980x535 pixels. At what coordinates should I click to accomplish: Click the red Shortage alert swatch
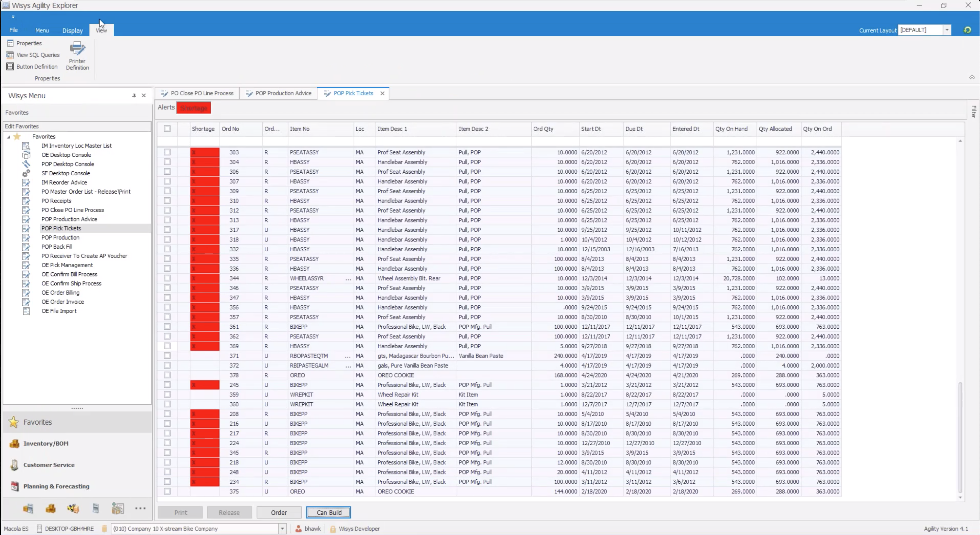pyautogui.click(x=194, y=108)
